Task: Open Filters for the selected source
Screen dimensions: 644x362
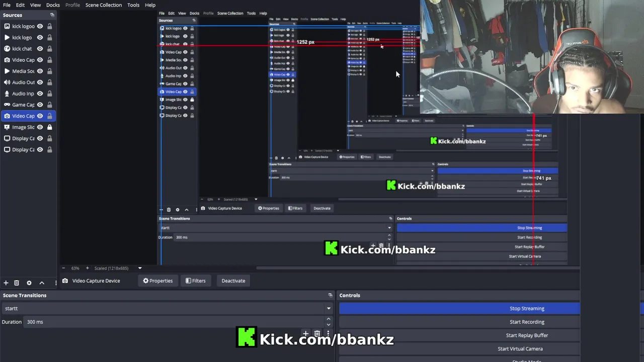Action: point(195,281)
